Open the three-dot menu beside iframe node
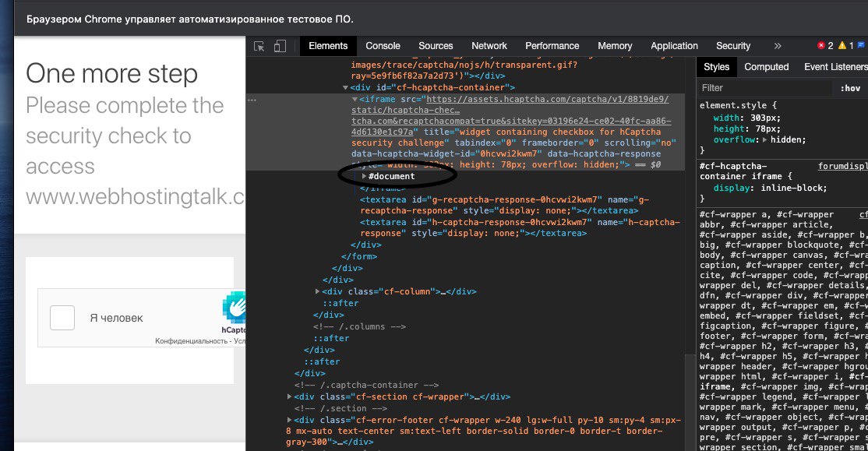Viewport: 868px width, 451px height. [x=252, y=100]
